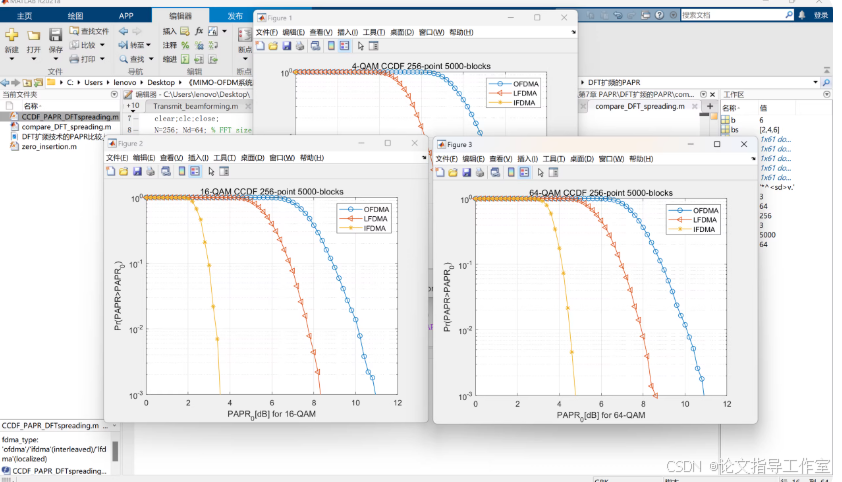The height and width of the screenshot is (482, 842).
Task: Toggle Insert Colorbar in Figure 2 toolbar
Action: [182, 171]
